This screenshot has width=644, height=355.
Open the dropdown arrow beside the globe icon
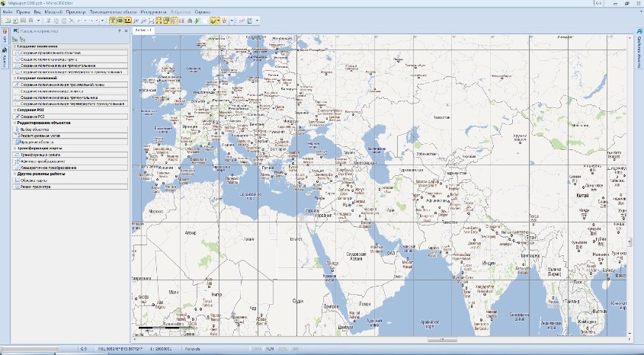(x=219, y=21)
